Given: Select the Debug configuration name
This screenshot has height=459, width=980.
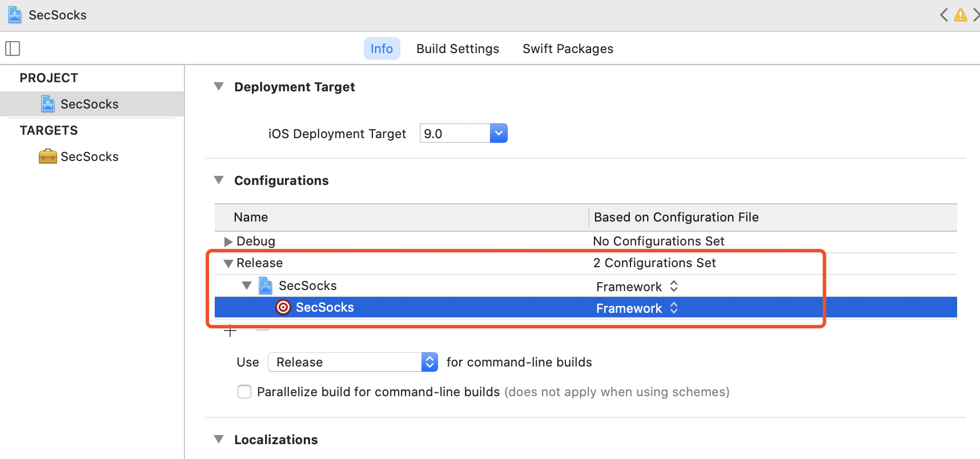Looking at the screenshot, I should tap(256, 241).
